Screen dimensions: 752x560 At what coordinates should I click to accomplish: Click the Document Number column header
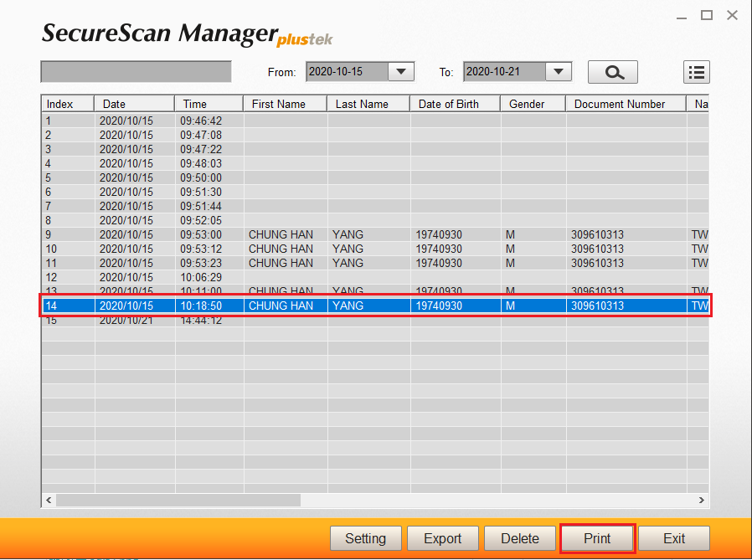[x=625, y=104]
